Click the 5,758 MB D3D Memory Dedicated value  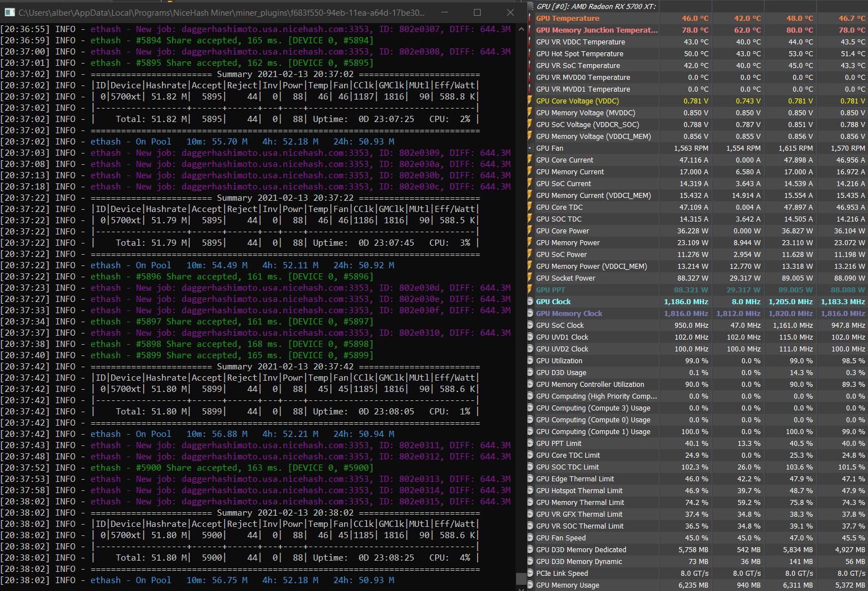tap(693, 549)
